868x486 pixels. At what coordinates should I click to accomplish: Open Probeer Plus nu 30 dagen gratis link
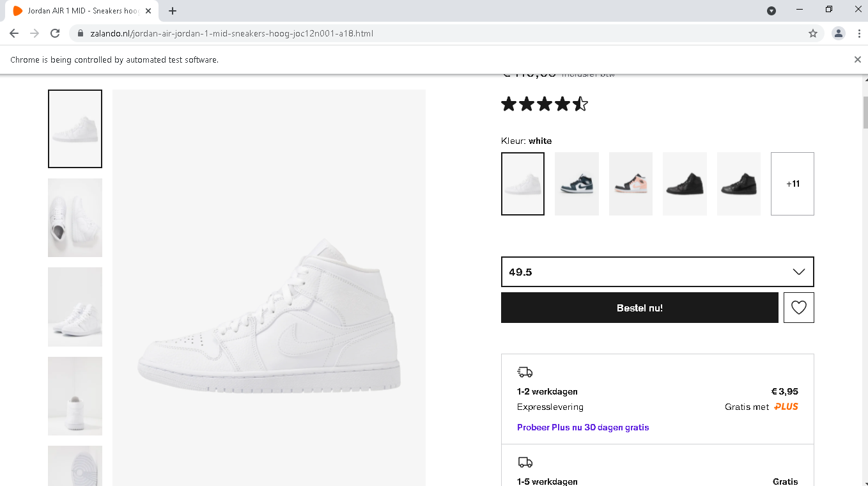pos(583,427)
